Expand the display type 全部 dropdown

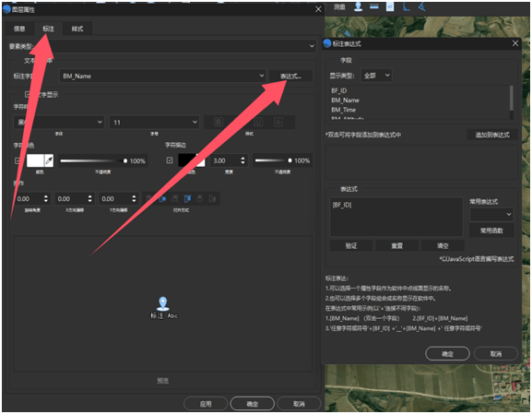(x=376, y=76)
